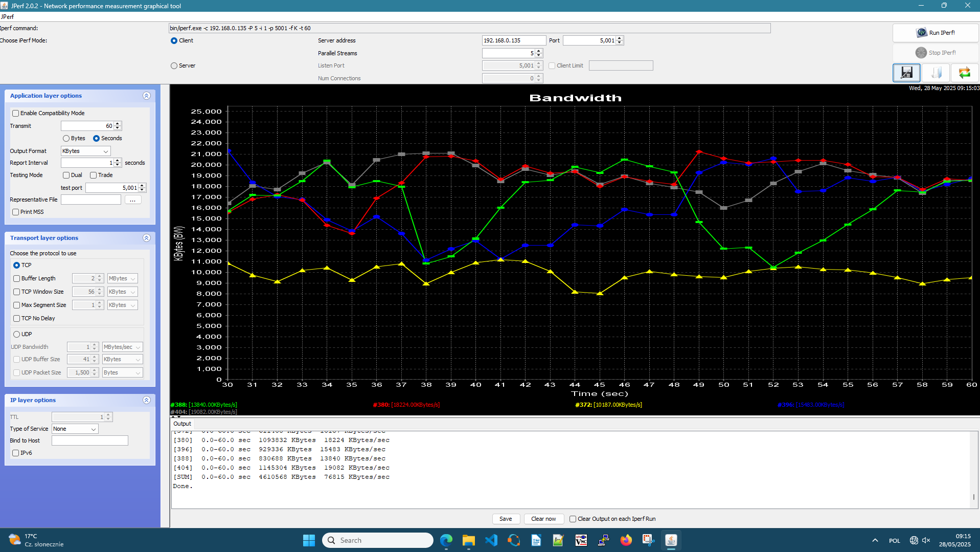
Task: Open the Windows Start menu
Action: click(x=309, y=540)
